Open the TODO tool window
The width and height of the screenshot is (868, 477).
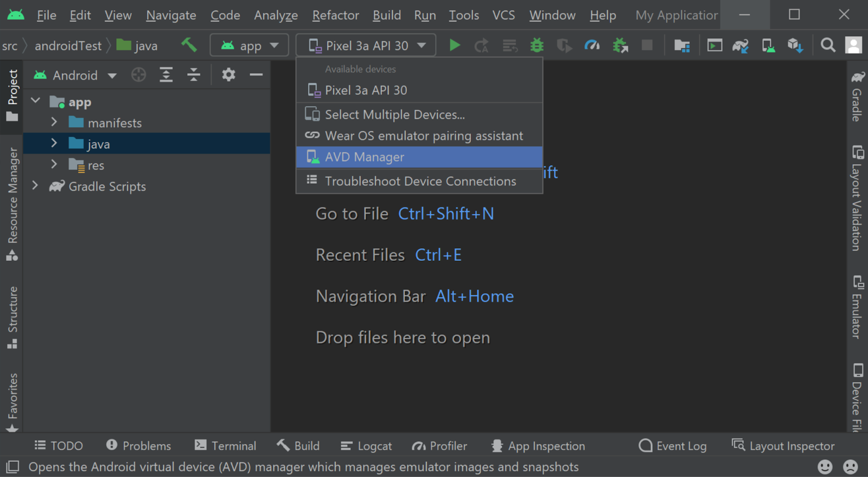point(59,446)
